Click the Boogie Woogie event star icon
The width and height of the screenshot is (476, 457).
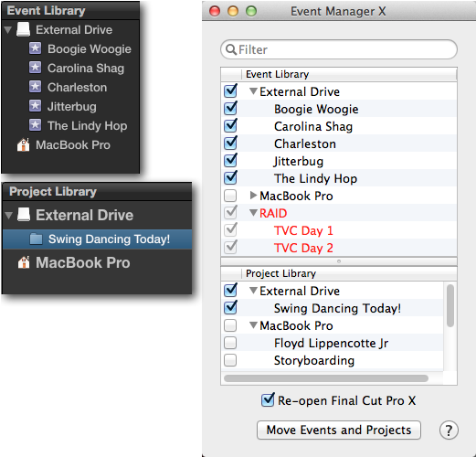35,48
